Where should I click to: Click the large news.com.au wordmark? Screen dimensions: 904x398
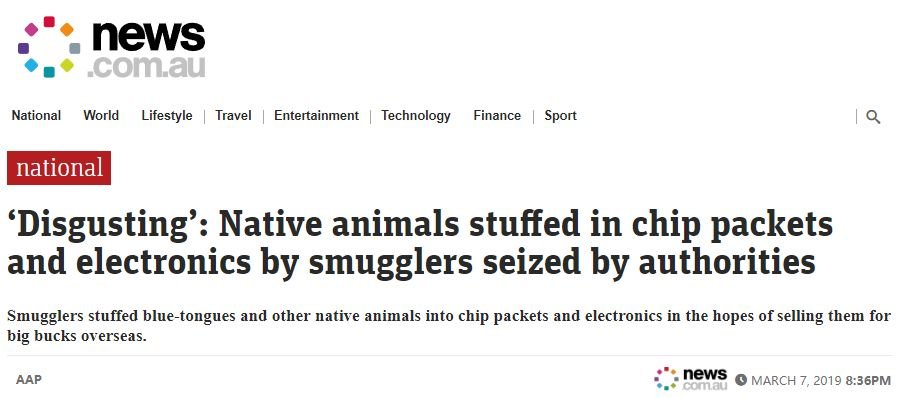pos(147,49)
